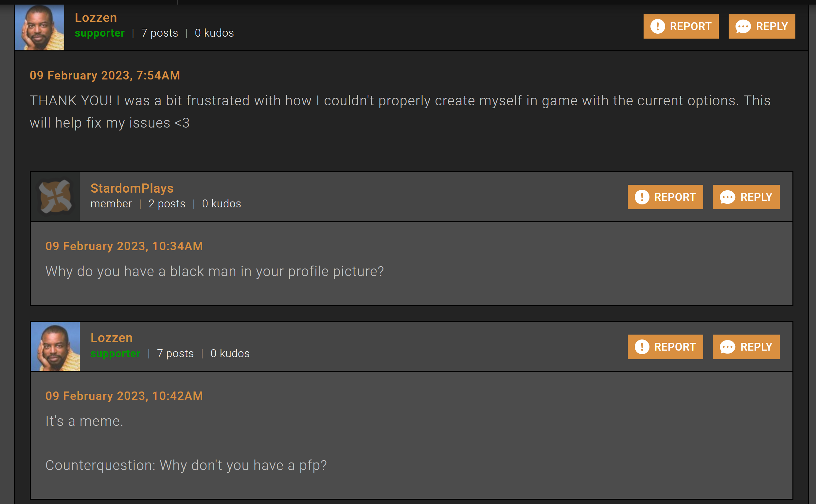Visit StardomPlays' profile via username link
816x504 pixels.
point(132,188)
